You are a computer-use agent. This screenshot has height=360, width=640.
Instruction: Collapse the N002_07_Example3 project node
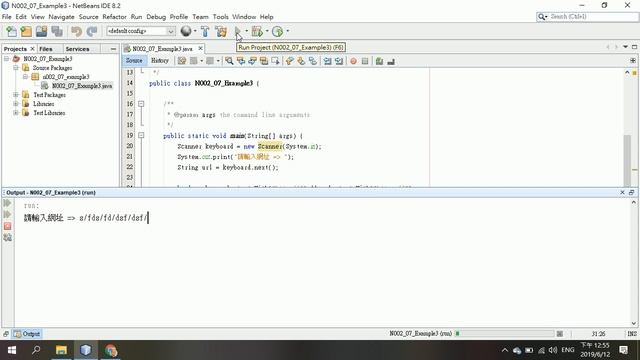[7, 59]
